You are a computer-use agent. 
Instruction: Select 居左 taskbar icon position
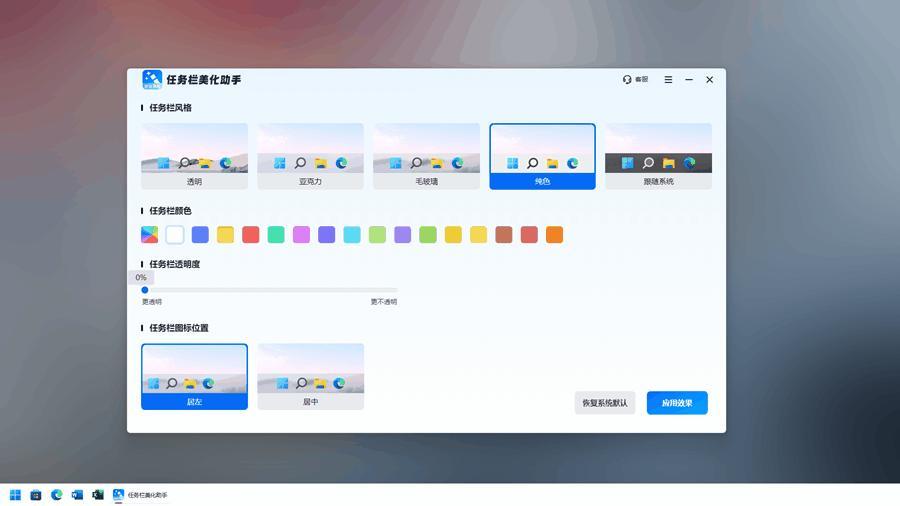coord(194,376)
